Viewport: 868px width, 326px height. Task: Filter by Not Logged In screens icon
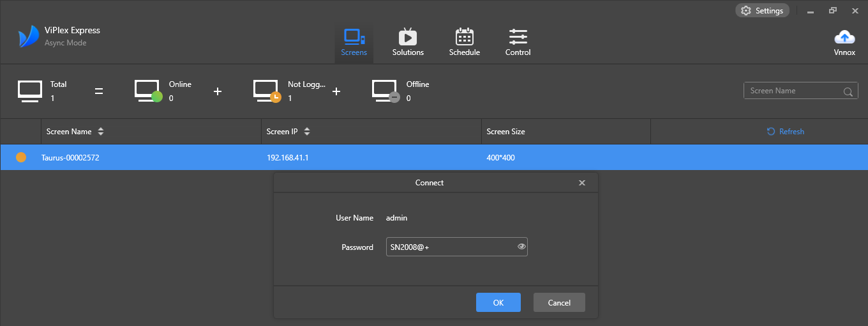point(267,91)
